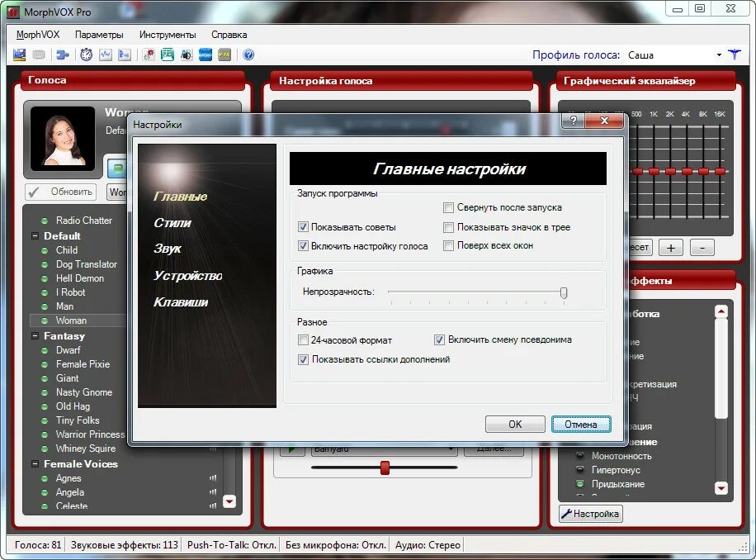Click the blue puzzle-piece add-ons icon

[x=63, y=55]
